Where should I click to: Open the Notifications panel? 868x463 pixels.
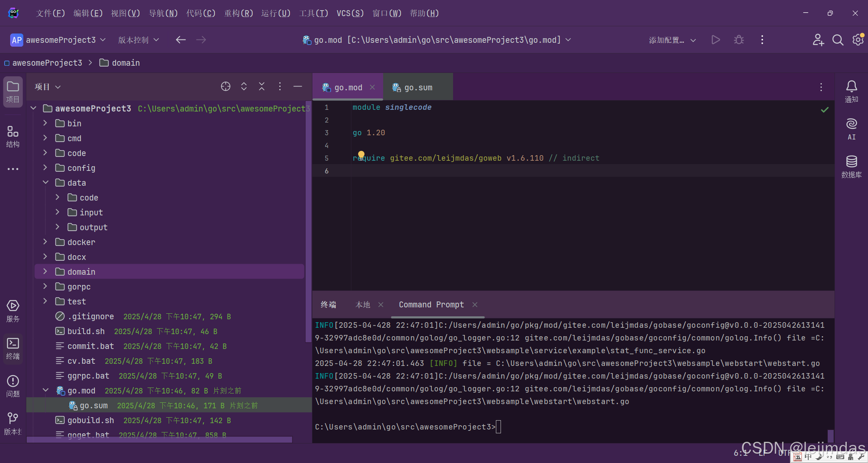click(851, 91)
